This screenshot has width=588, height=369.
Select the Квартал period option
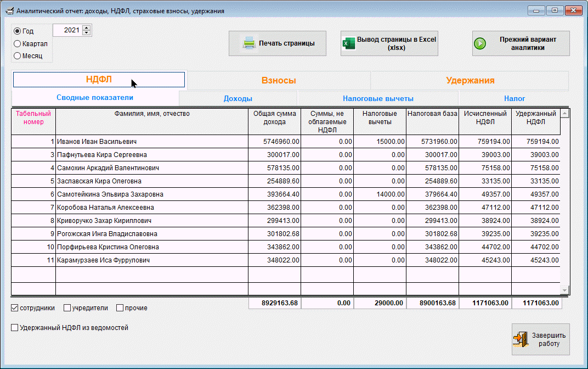[x=18, y=43]
